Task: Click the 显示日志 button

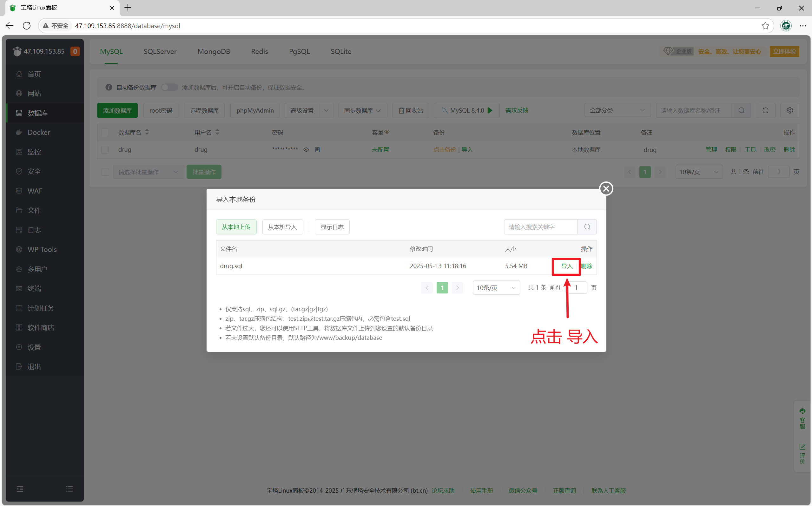Action: [x=332, y=227]
